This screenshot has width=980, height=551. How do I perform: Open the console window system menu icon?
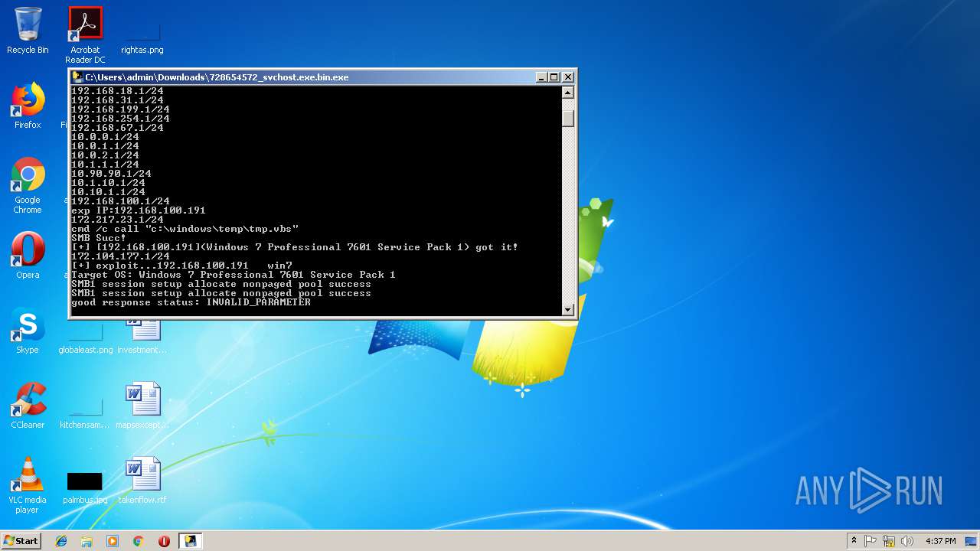point(77,77)
